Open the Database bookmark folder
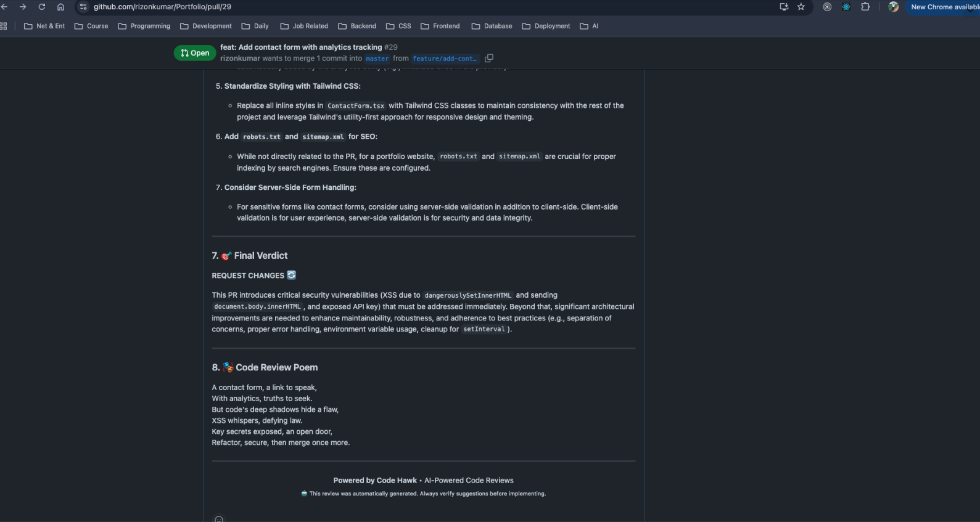Image resolution: width=980 pixels, height=522 pixels. [x=492, y=26]
